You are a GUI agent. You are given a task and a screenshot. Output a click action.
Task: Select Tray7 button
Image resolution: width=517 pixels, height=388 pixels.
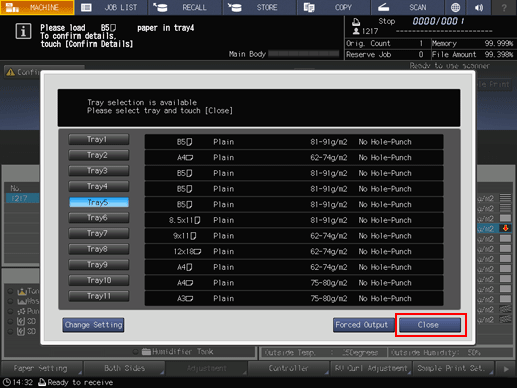pyautogui.click(x=99, y=233)
